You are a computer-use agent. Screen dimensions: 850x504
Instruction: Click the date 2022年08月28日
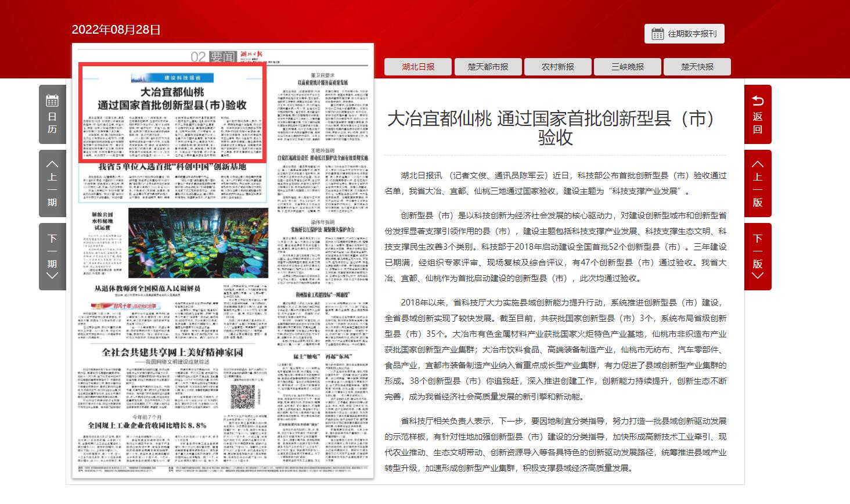coord(116,30)
